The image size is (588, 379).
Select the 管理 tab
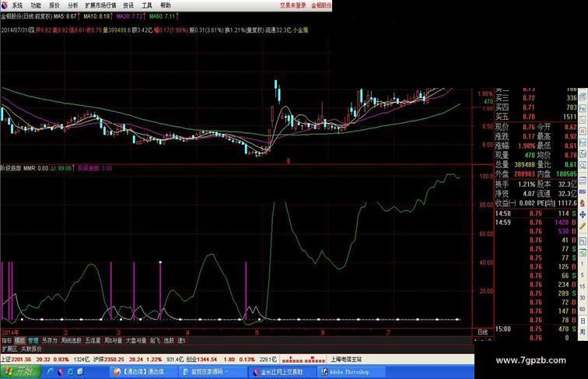[x=33, y=340]
